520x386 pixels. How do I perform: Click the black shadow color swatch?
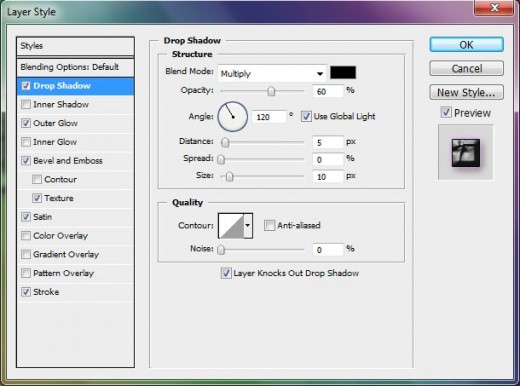tap(343, 72)
